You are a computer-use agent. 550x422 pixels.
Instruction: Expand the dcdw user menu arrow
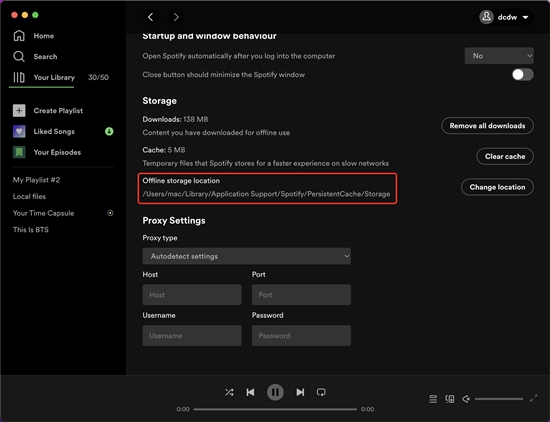[525, 17]
